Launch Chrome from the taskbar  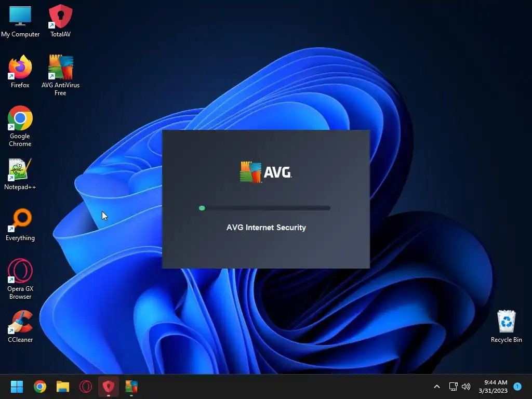pos(39,387)
